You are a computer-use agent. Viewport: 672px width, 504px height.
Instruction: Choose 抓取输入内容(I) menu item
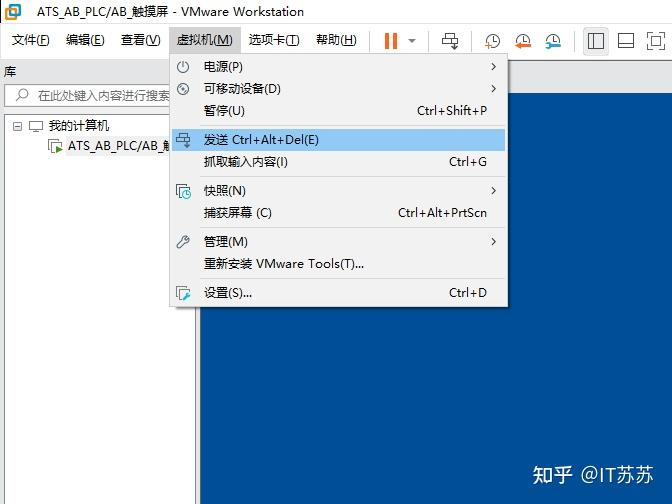(338, 162)
